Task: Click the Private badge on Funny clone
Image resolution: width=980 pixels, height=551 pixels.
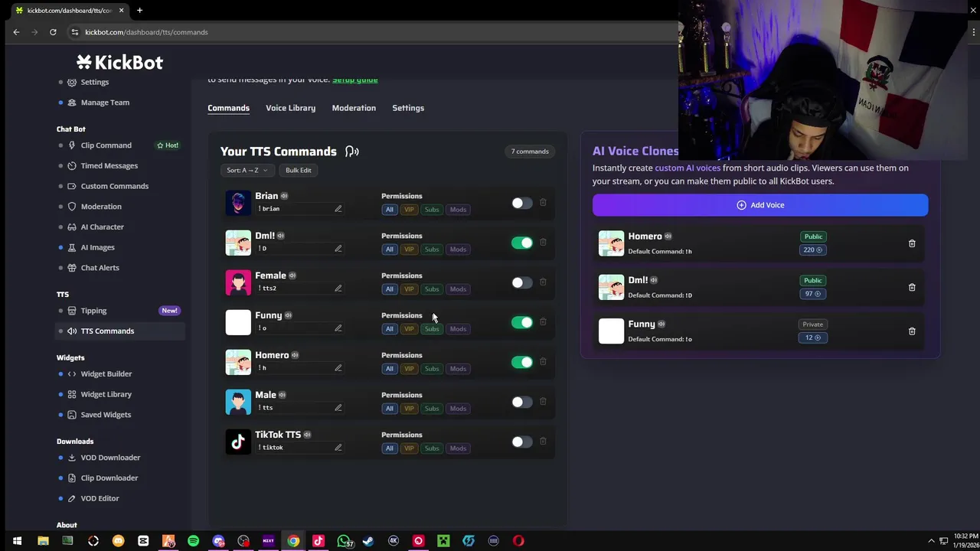Action: pos(813,324)
